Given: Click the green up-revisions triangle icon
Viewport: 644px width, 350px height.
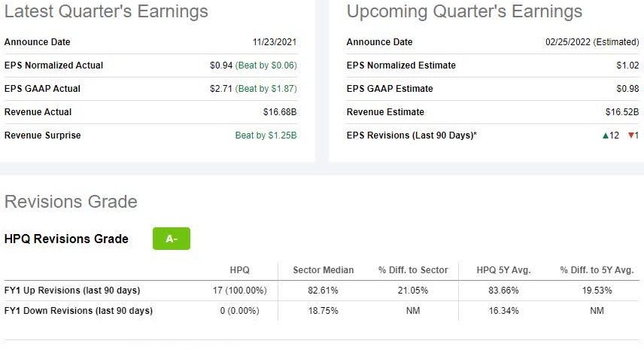Looking at the screenshot, I should (605, 135).
